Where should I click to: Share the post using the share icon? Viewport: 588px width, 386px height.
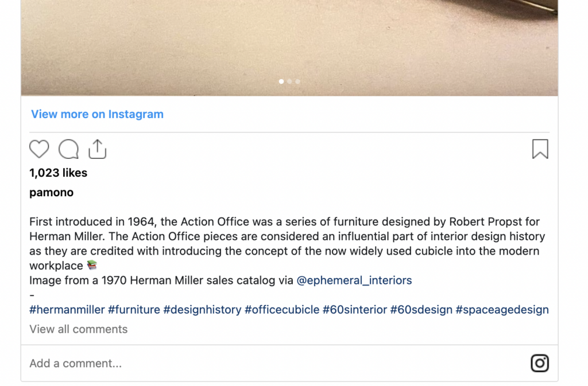click(98, 149)
